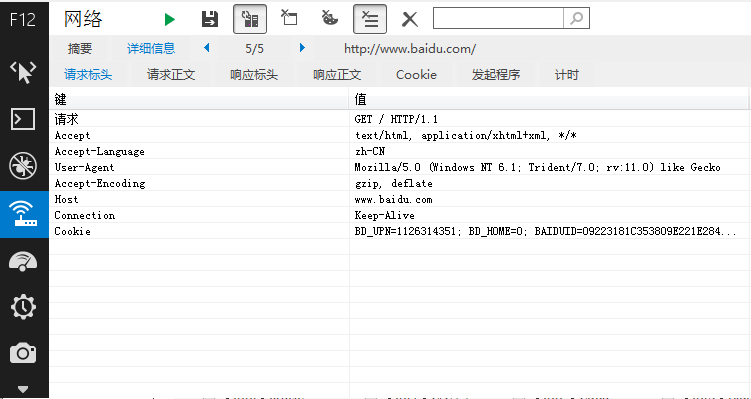751x399 pixels.
Task: Open the 请求正文 tab
Action: [171, 75]
